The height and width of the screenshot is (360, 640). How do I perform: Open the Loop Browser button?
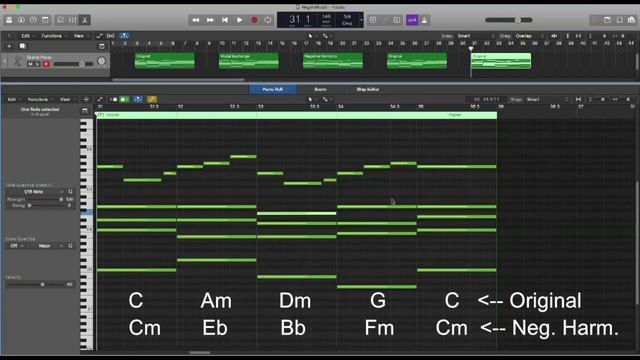point(620,20)
